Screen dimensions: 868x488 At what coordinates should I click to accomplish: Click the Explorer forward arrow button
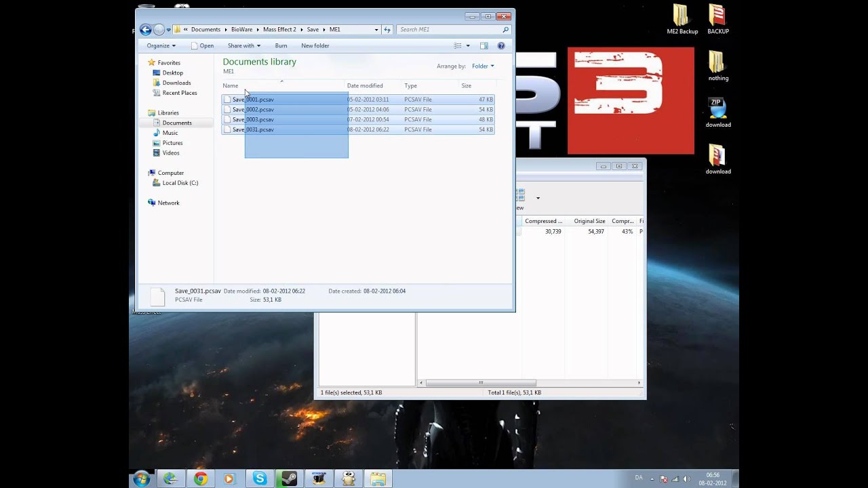pyautogui.click(x=159, y=30)
